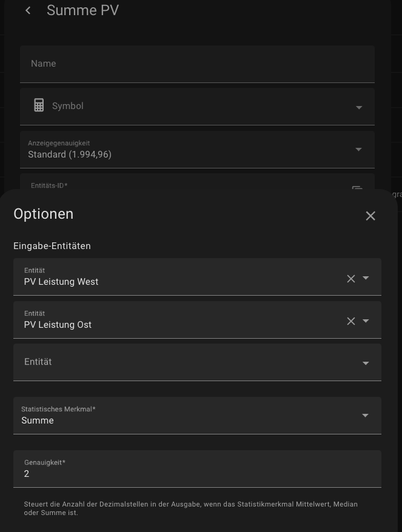Open the Anzeigegenauigkeit dropdown arrow

[358, 149]
